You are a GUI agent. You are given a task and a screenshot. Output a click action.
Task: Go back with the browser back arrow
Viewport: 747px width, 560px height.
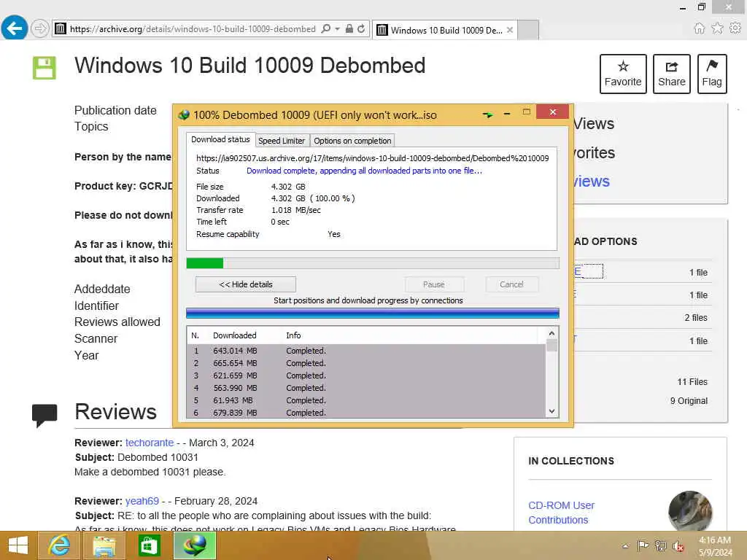pyautogui.click(x=14, y=28)
